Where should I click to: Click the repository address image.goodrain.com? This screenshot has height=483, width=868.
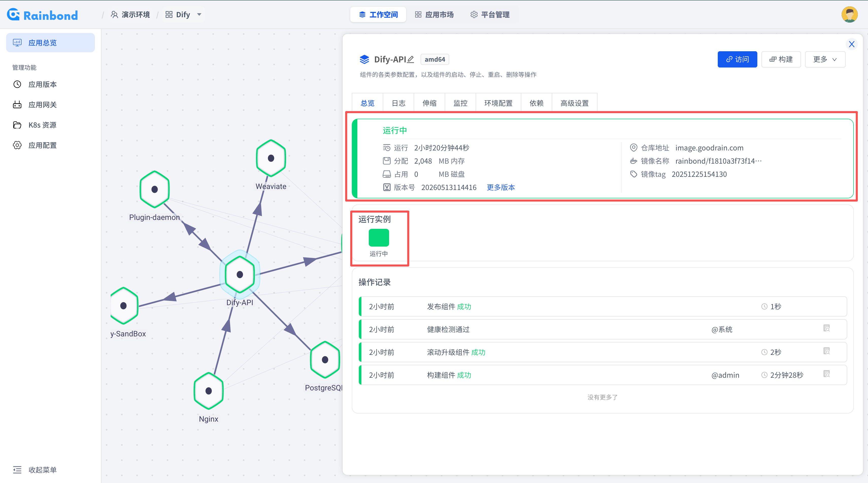pos(709,148)
